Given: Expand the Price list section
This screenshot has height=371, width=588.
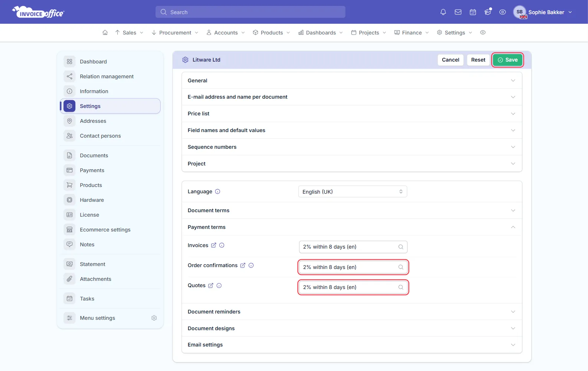Looking at the screenshot, I should tap(352, 114).
